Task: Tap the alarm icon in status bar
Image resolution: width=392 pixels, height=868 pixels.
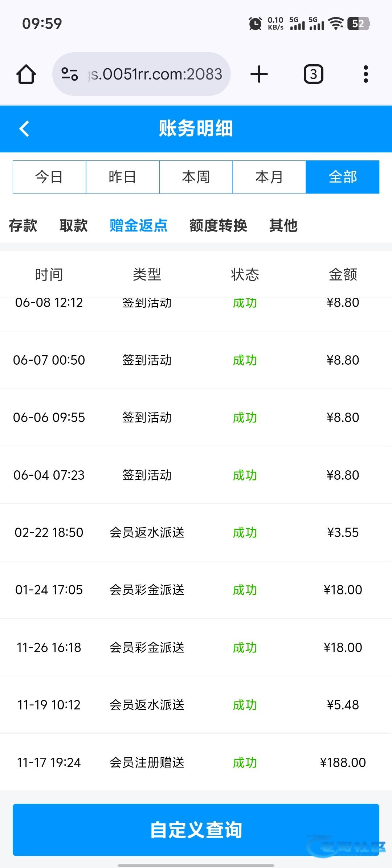Action: 255,24
